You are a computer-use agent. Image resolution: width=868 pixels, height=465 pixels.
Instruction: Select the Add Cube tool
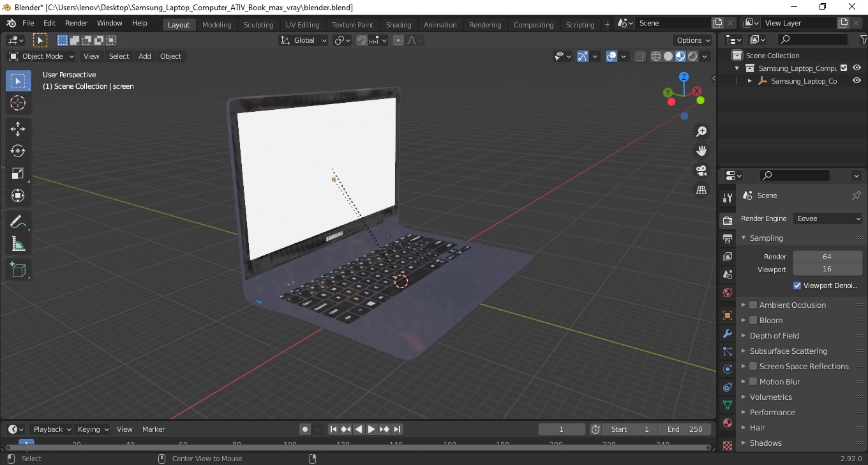pos(18,270)
